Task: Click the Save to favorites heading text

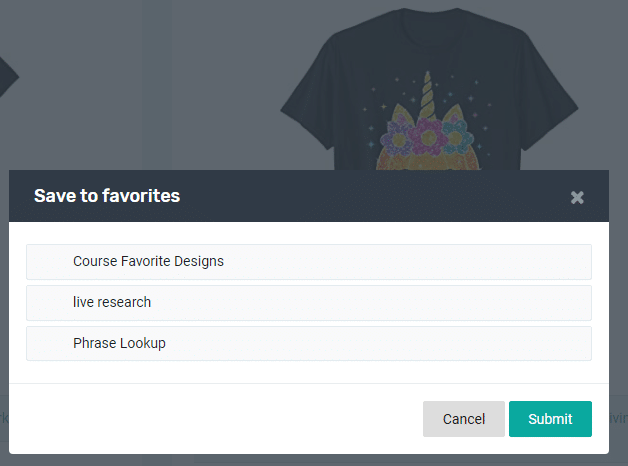Action: [x=107, y=196]
